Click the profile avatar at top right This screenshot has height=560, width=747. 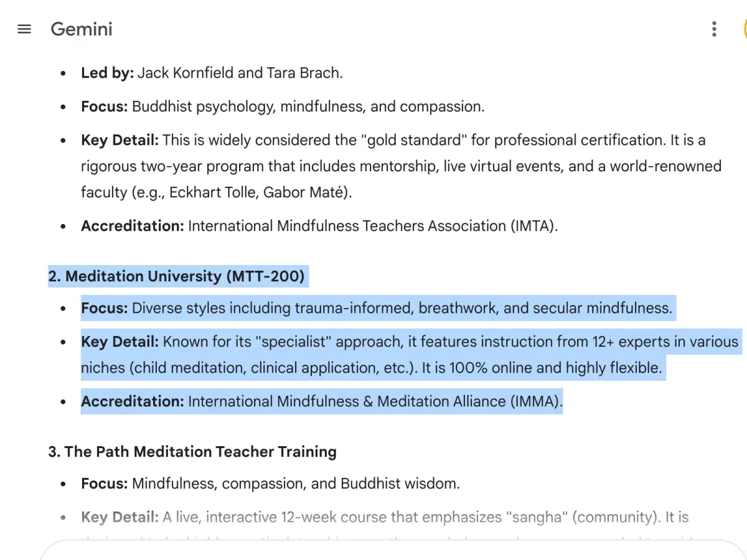743,29
